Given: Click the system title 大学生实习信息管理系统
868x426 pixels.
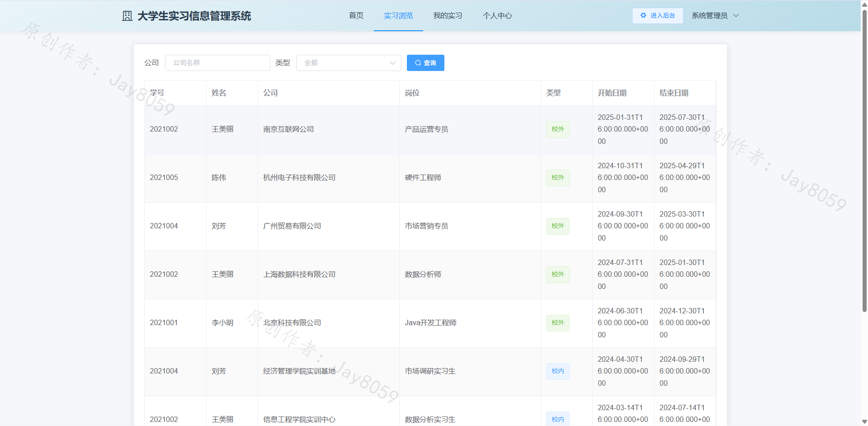Looking at the screenshot, I should coord(194,16).
